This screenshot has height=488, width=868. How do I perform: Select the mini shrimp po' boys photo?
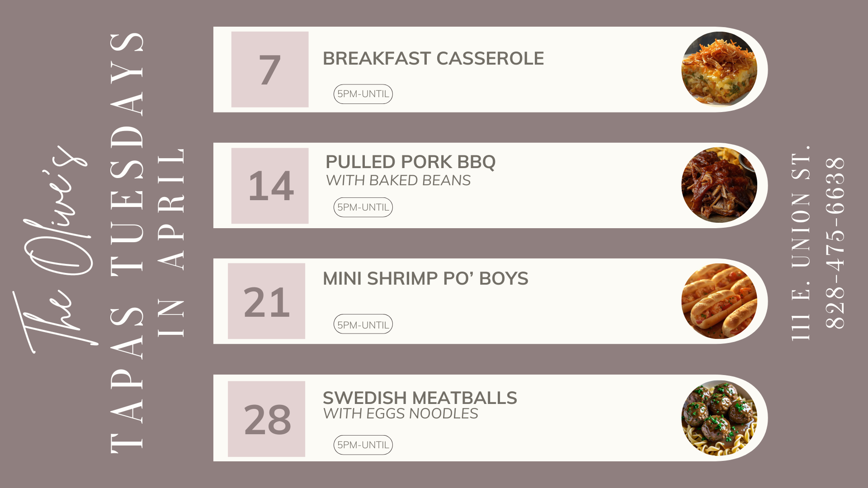[719, 301]
